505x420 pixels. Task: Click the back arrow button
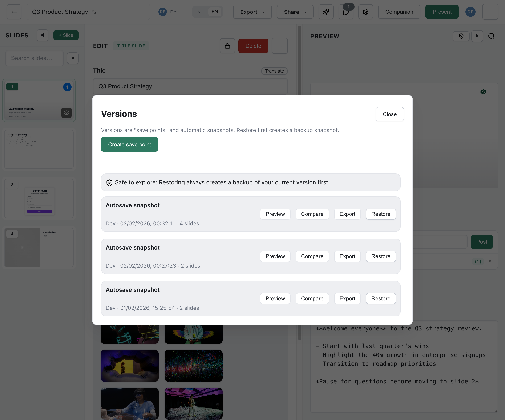click(14, 12)
